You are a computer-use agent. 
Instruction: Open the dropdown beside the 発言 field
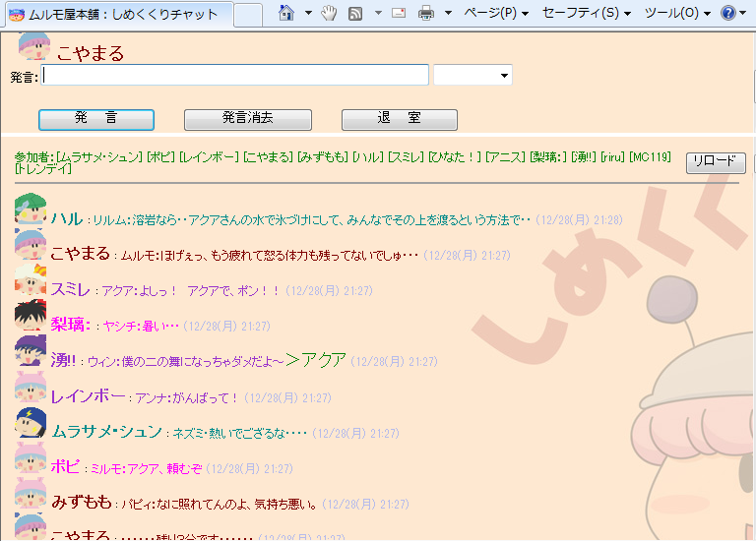point(472,75)
